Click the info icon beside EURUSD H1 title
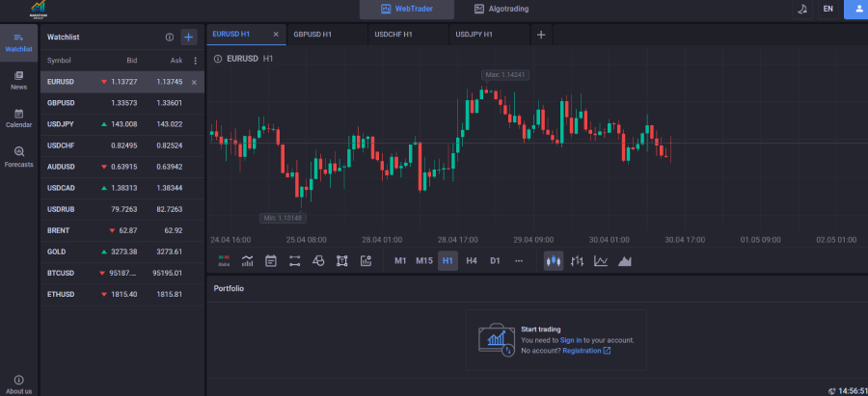 [x=218, y=58]
